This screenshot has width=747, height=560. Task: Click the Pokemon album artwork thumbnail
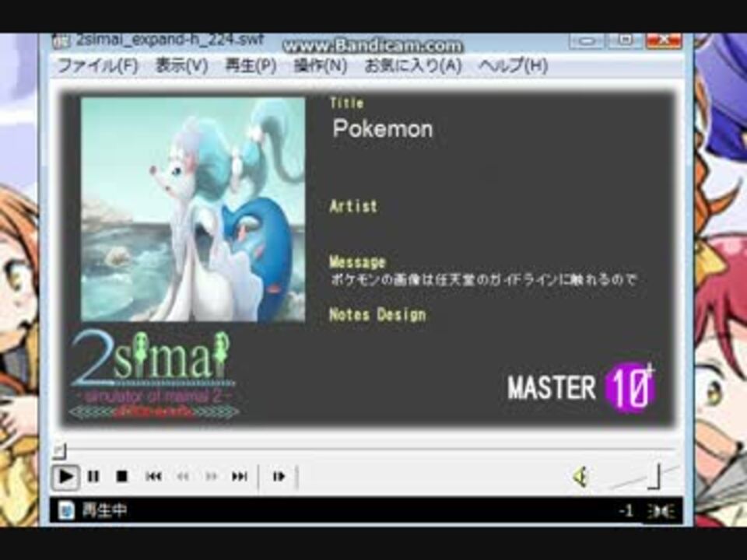pos(193,209)
